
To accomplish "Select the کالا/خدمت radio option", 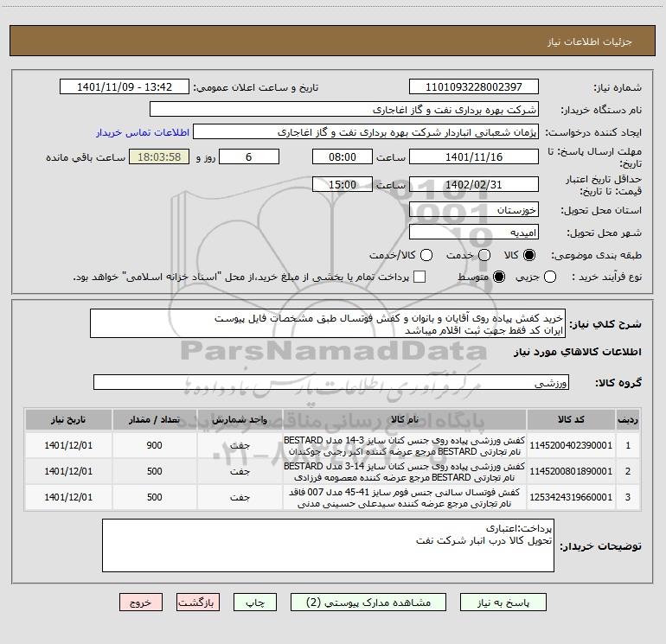I will click(x=426, y=255).
